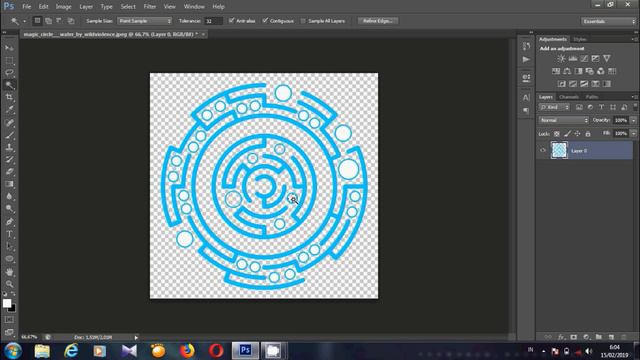Create a new group folder
Screen dimensions: 640x360
599,337
